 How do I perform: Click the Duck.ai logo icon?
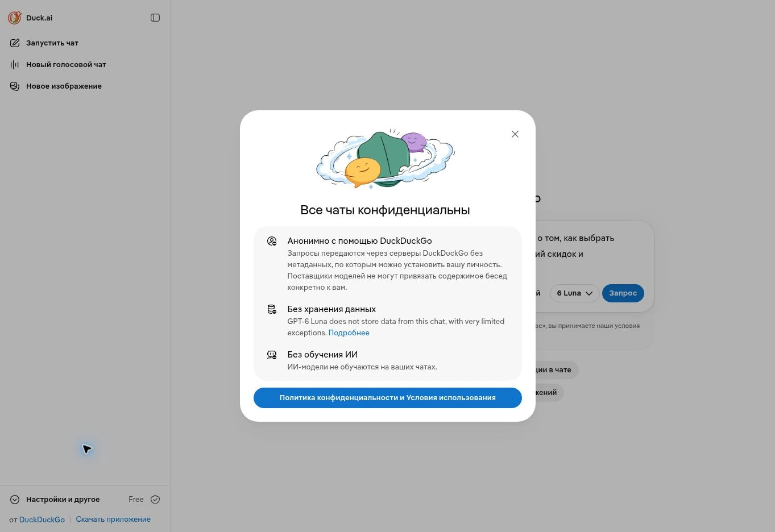click(x=15, y=18)
